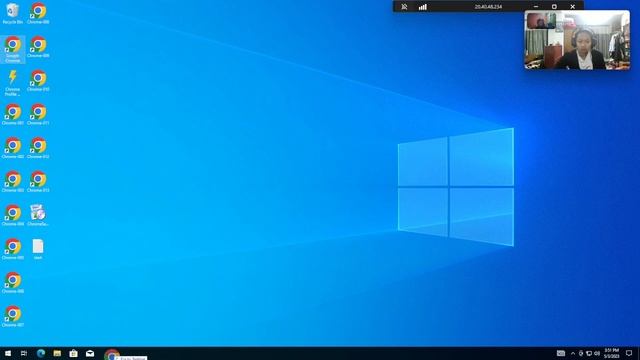This screenshot has width=640, height=360.
Task: Select the Chrome Profile lightning bolt icon
Action: (13, 83)
